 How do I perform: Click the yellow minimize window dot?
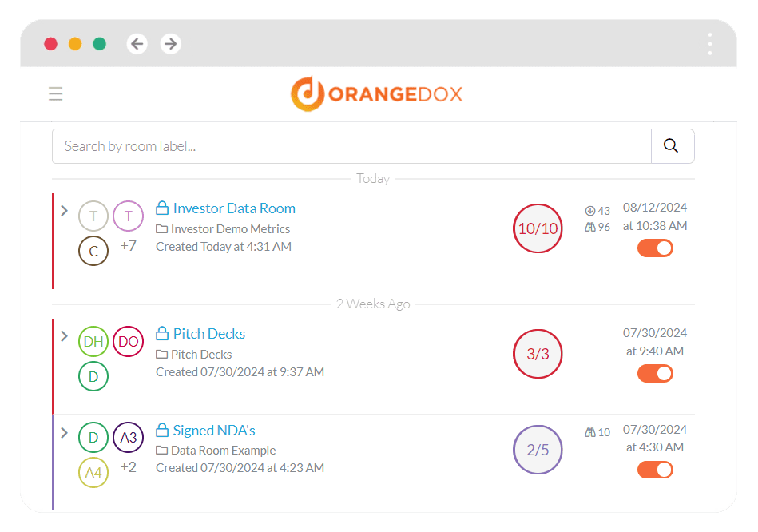[x=75, y=44]
